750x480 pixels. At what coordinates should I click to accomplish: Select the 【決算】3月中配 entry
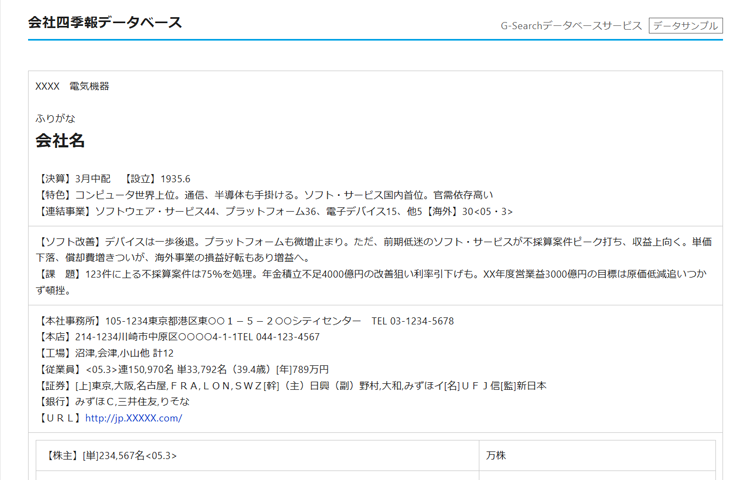[73, 179]
